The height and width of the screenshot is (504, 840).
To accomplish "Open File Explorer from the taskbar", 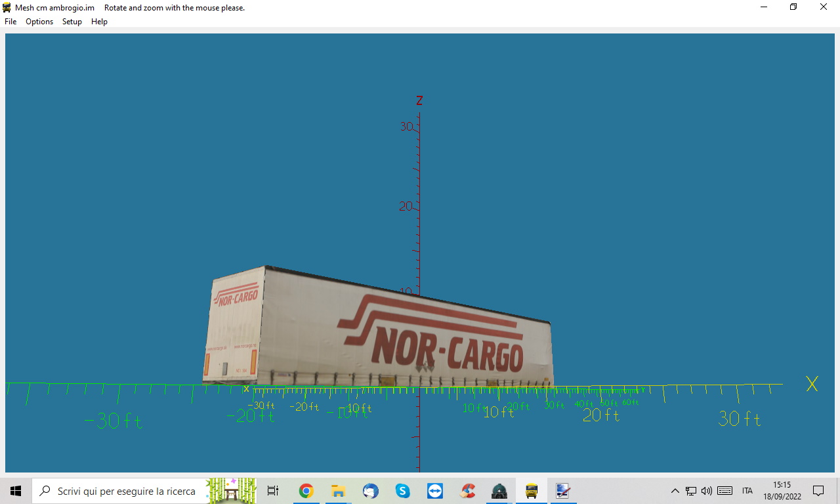I will (338, 491).
